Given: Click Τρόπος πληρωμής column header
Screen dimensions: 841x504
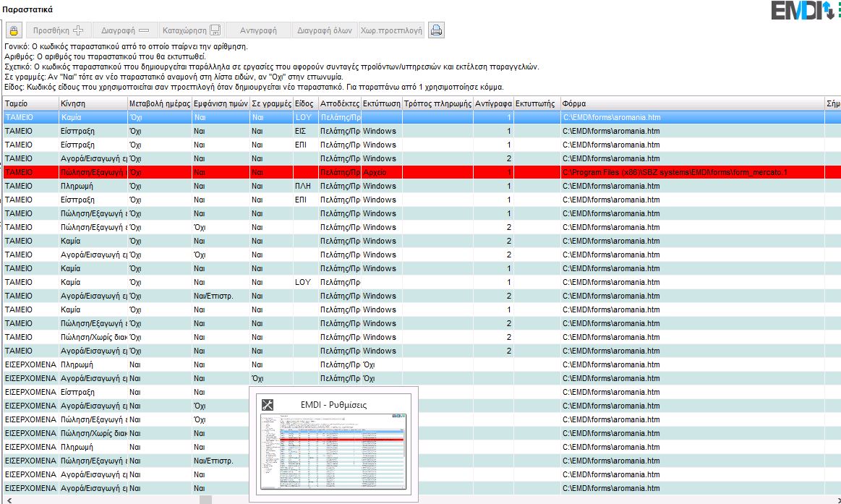Looking at the screenshot, I should pyautogui.click(x=437, y=103).
